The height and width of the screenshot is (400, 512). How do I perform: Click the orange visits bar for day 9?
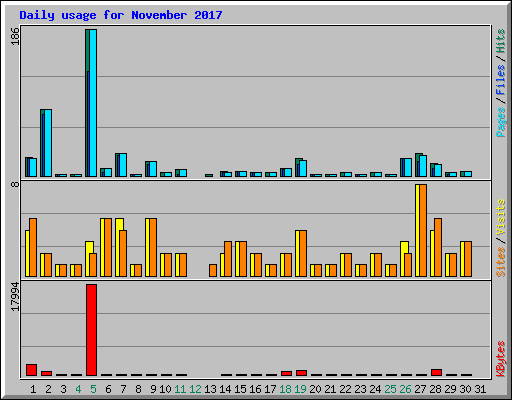153,248
